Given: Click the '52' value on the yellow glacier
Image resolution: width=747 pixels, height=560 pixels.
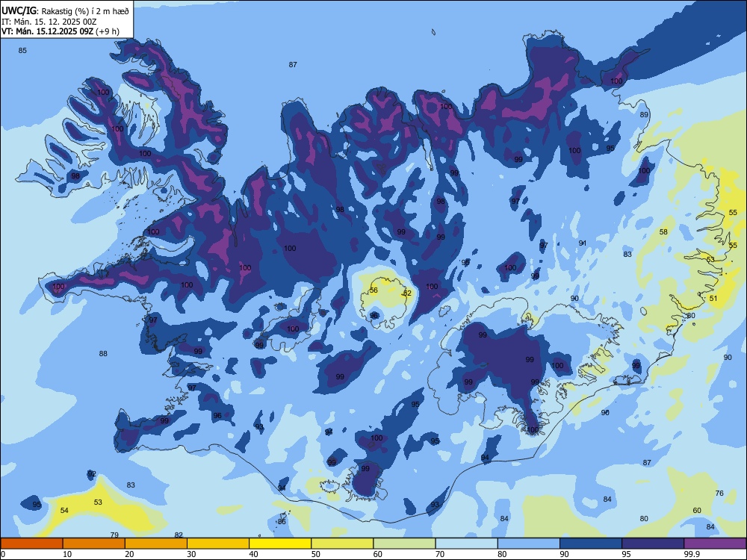Looking at the screenshot, I should [x=407, y=293].
